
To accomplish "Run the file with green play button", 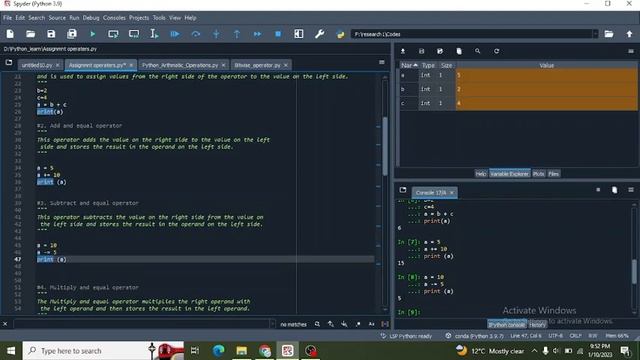I will click(93, 34).
